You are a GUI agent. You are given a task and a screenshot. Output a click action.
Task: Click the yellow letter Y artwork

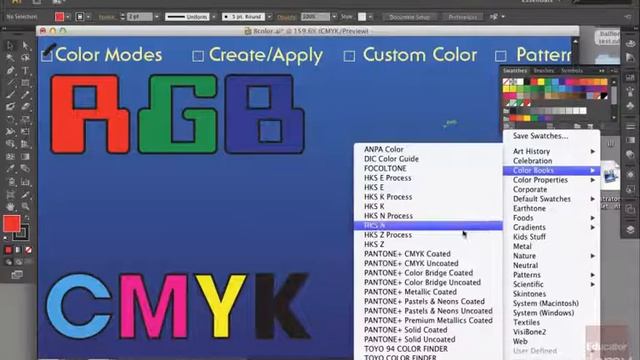(x=221, y=306)
